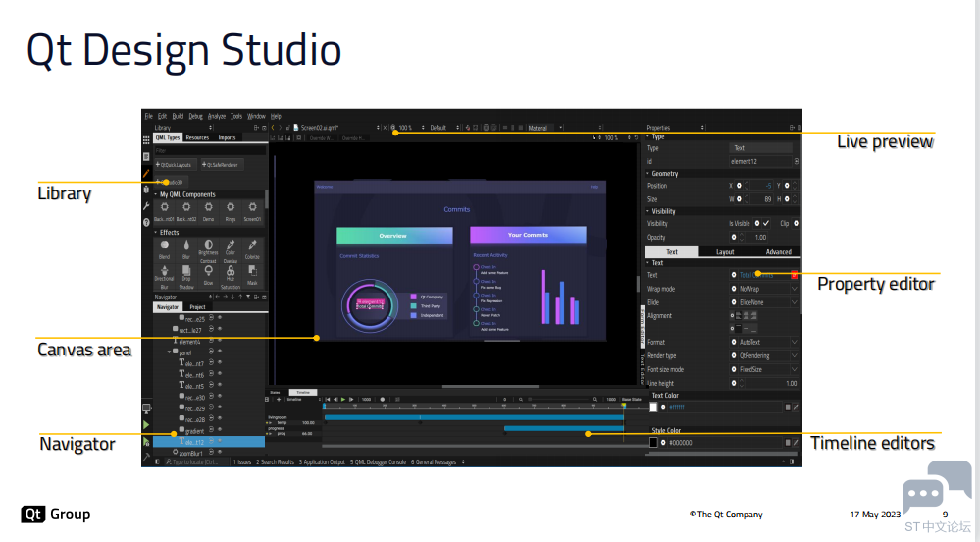Click the green Run arrow button

[146, 425]
